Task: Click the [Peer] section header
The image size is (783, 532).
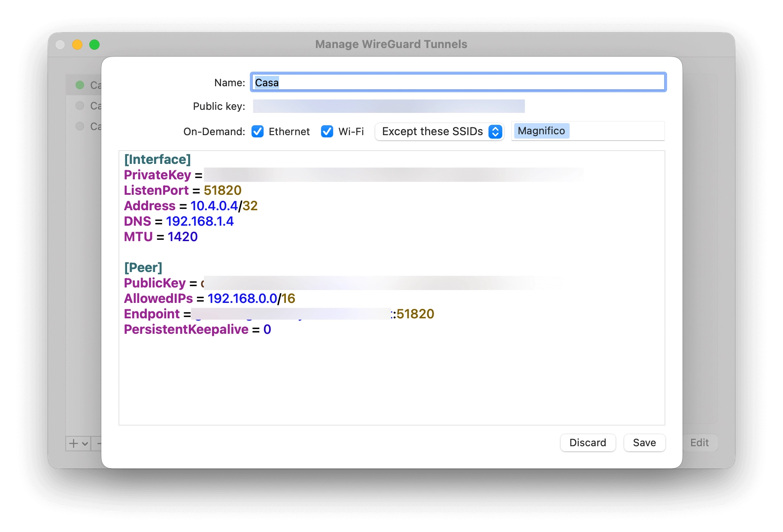Action: tap(143, 267)
